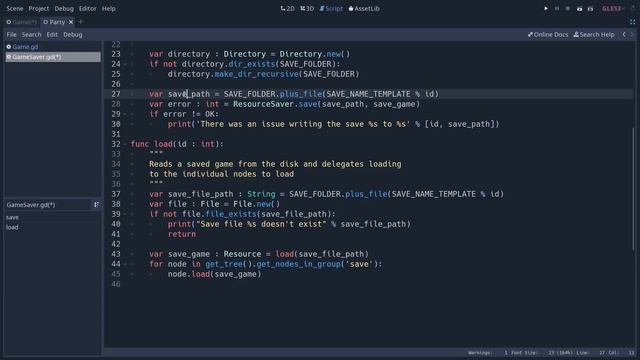Open the AssetLib workspace

pos(364,9)
